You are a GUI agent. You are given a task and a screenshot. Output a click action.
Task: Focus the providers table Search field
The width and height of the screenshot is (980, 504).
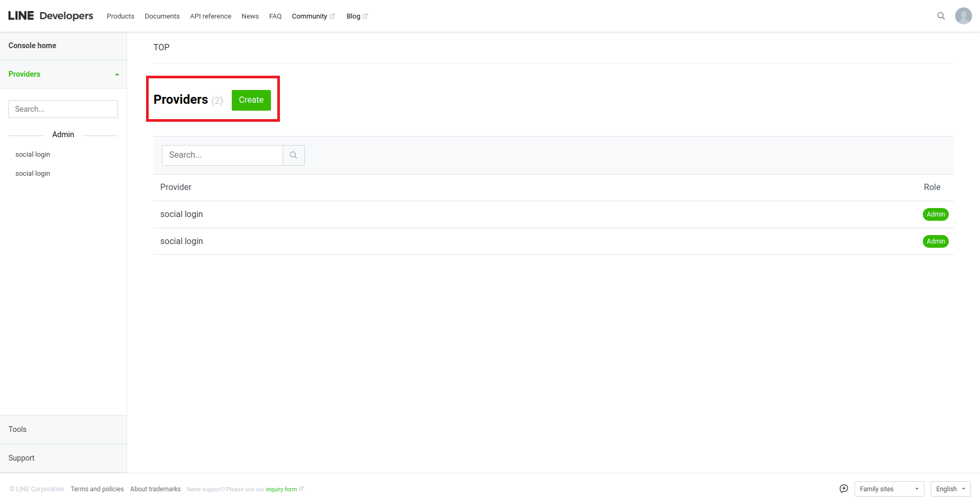point(222,155)
